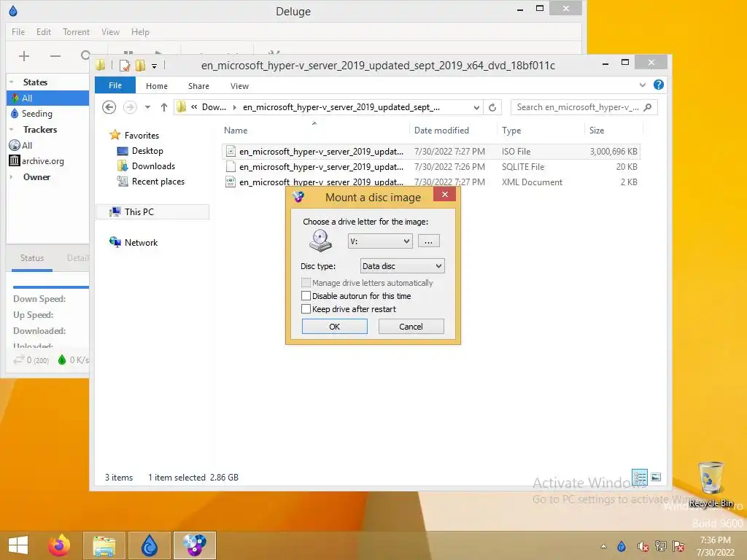Image resolution: width=747 pixels, height=560 pixels.
Task: Open Recent places in Favorites
Action: click(x=158, y=182)
